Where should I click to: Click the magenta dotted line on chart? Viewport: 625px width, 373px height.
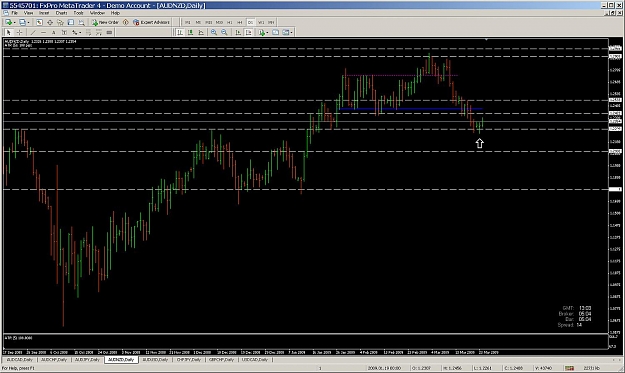coord(401,75)
